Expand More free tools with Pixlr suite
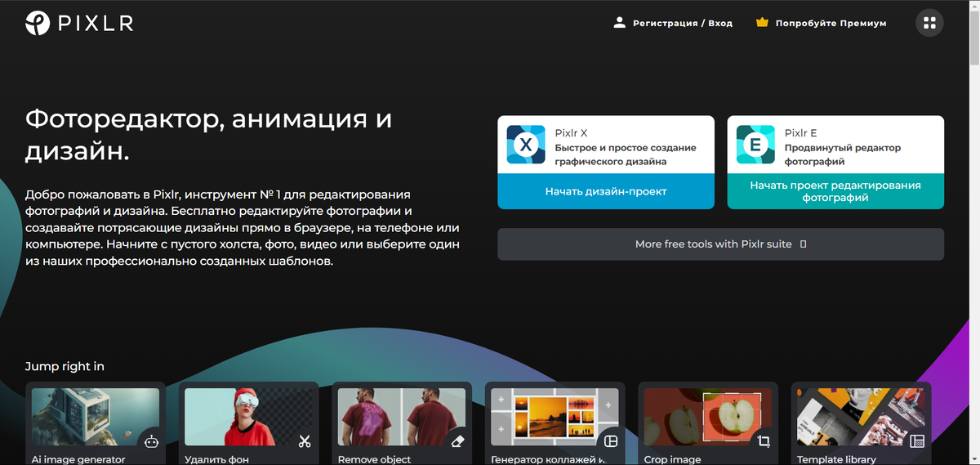 pyautogui.click(x=720, y=244)
